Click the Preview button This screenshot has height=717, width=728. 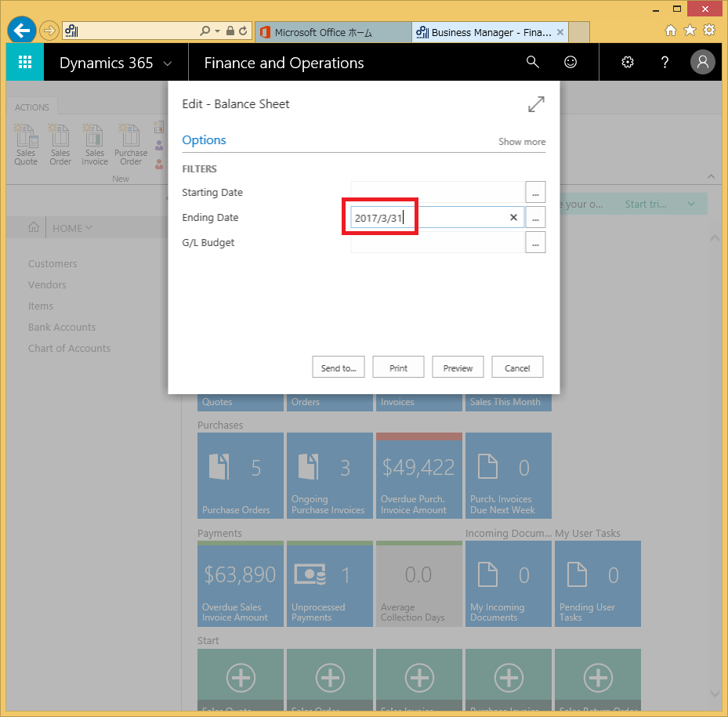(458, 368)
